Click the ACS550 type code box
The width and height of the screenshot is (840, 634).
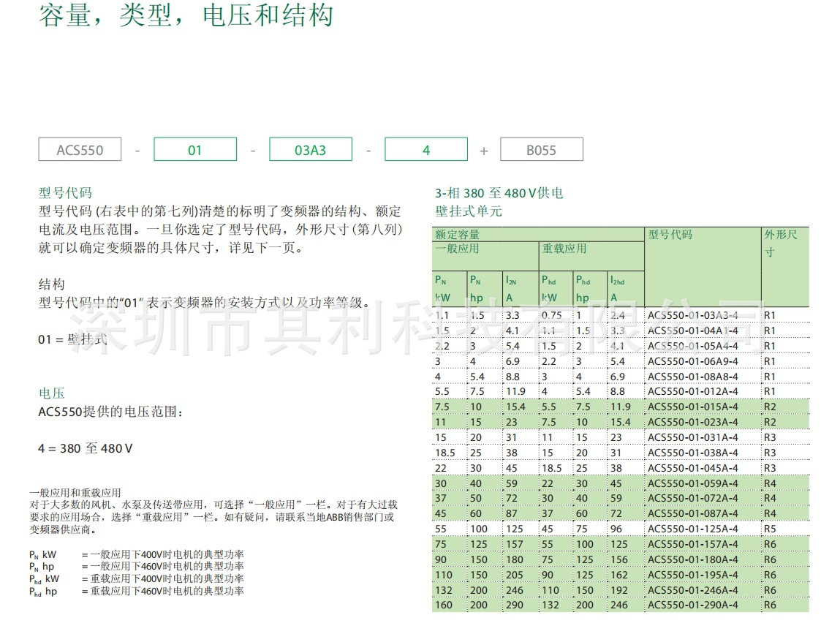pos(80,149)
